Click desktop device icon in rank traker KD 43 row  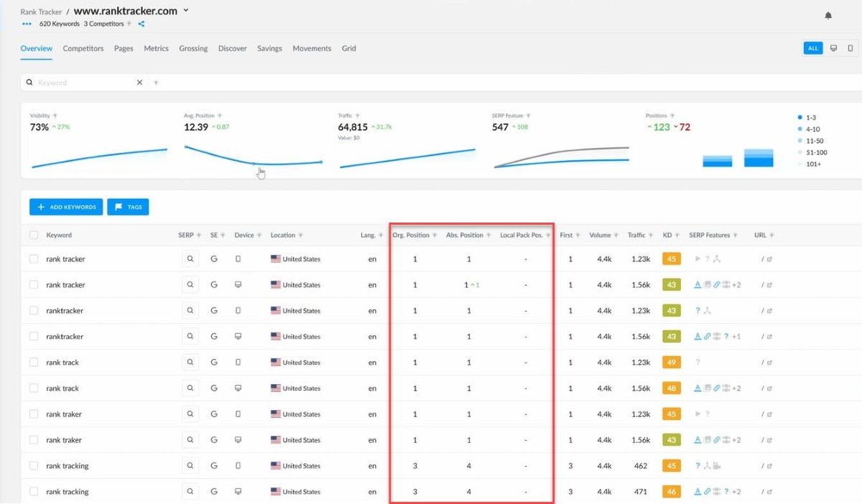coord(238,440)
